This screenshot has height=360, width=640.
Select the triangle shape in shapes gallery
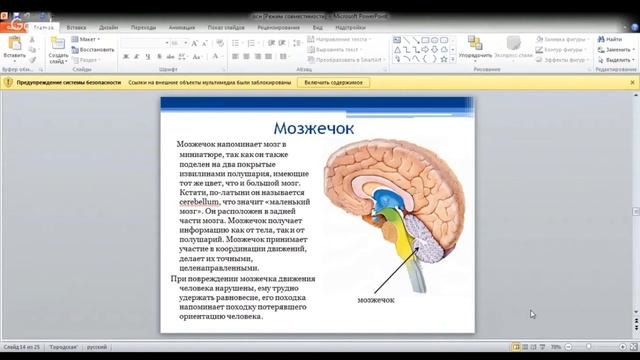[397, 49]
